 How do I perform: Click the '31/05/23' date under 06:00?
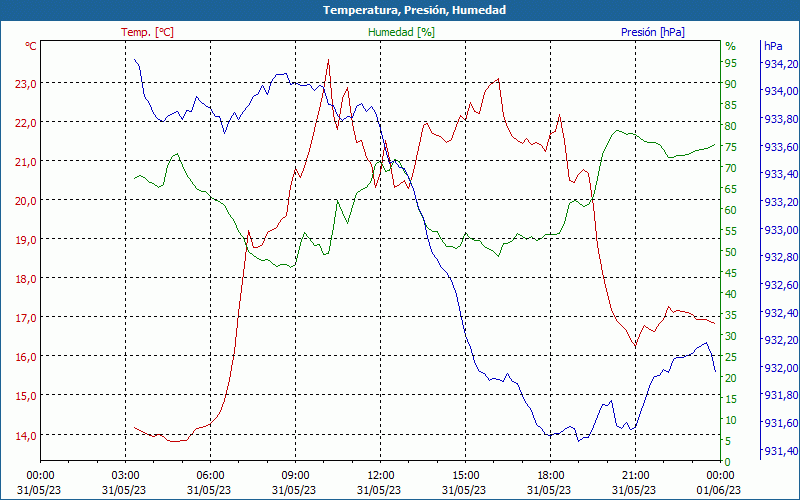pyautogui.click(x=209, y=490)
